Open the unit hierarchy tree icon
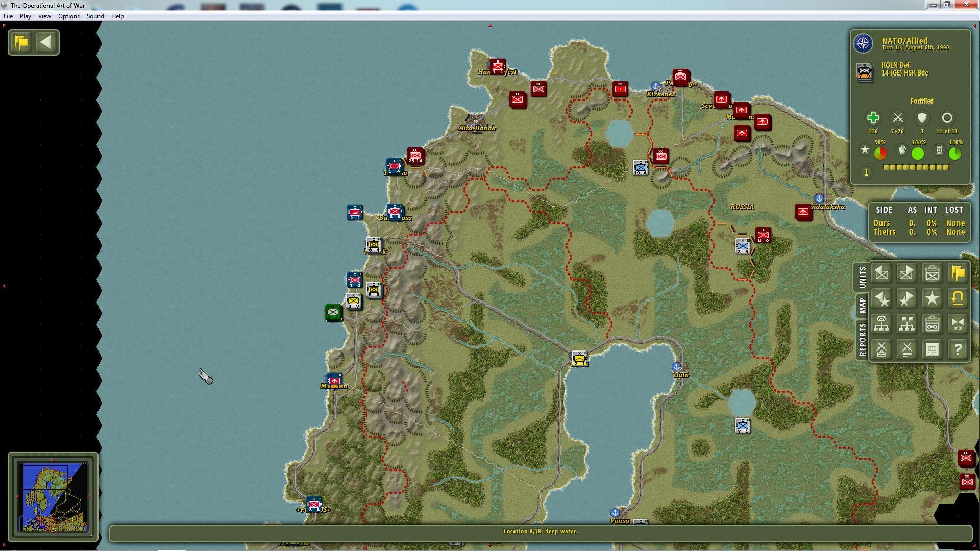This screenshot has height=551, width=980. point(881,324)
